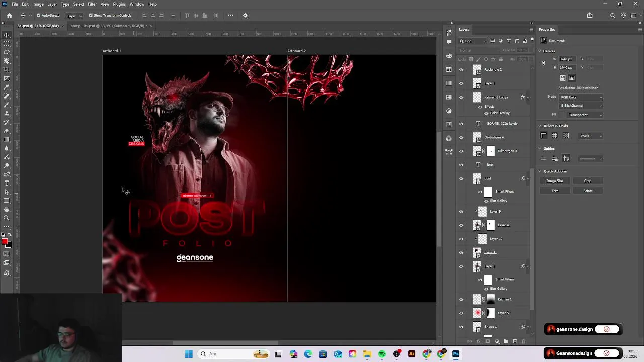Open the 8 Bits/Channel dropdown

[x=581, y=106]
